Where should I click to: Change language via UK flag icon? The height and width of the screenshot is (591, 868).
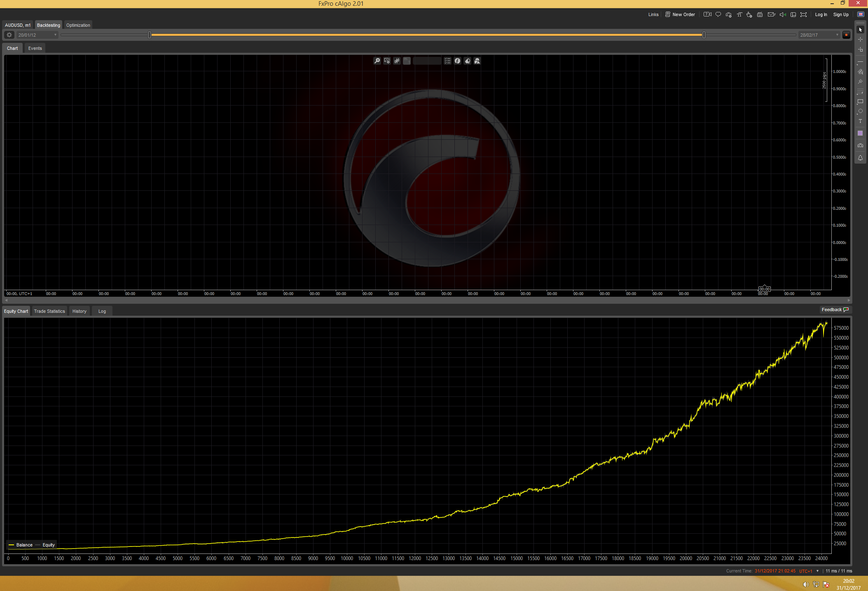[861, 14]
